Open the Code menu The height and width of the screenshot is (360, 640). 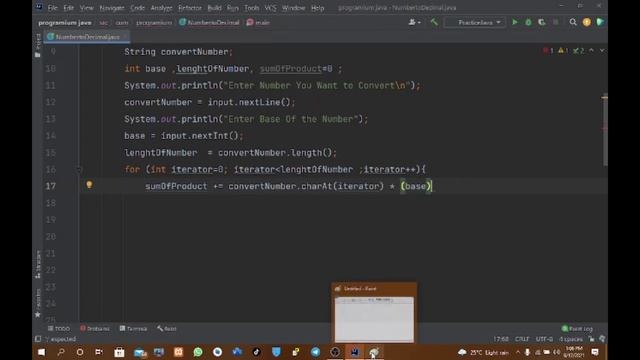(138, 8)
